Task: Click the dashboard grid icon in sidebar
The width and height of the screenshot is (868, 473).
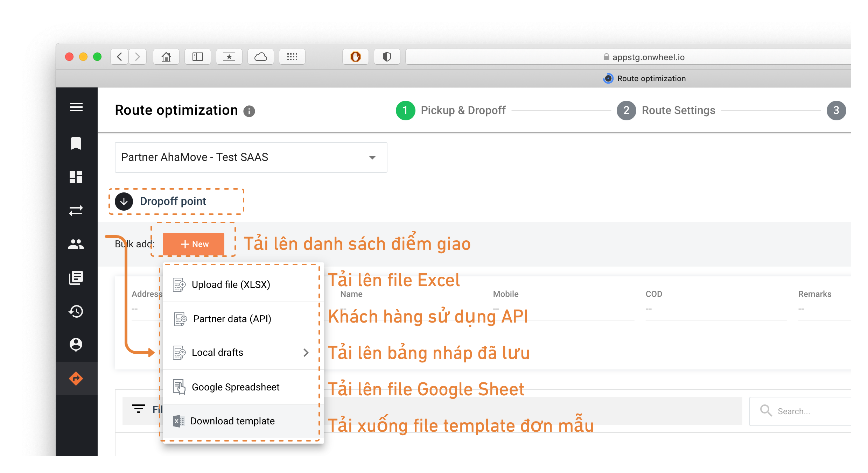Action: click(77, 178)
